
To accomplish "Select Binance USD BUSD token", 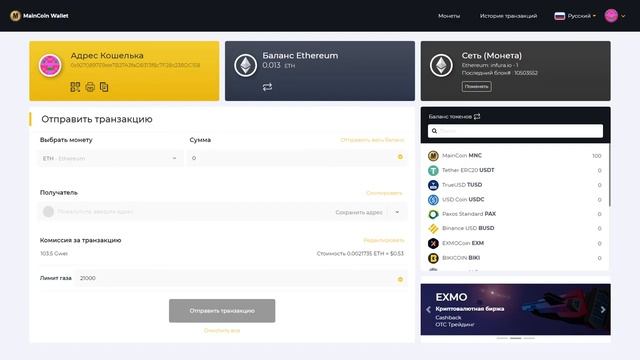I will pos(515,228).
